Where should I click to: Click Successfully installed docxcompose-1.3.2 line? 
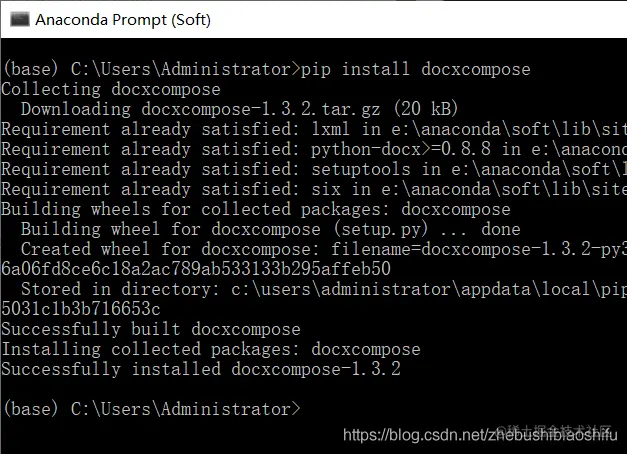tap(201, 369)
